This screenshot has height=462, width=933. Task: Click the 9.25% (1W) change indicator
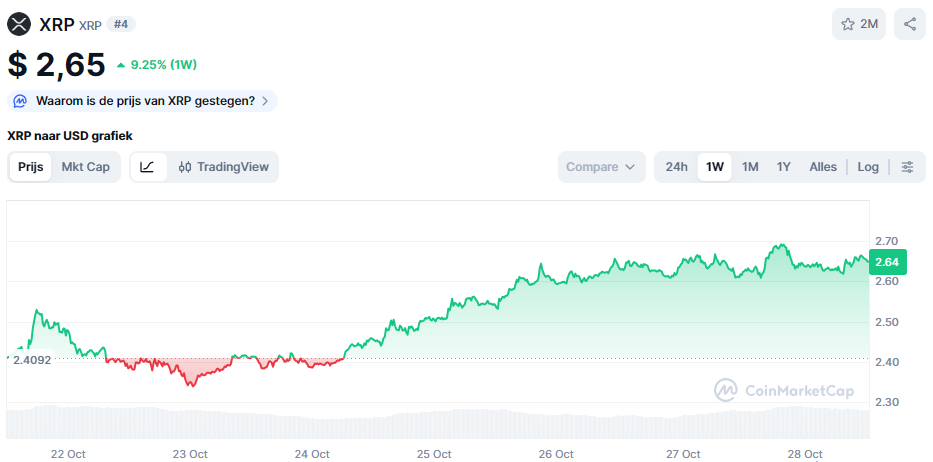click(157, 65)
